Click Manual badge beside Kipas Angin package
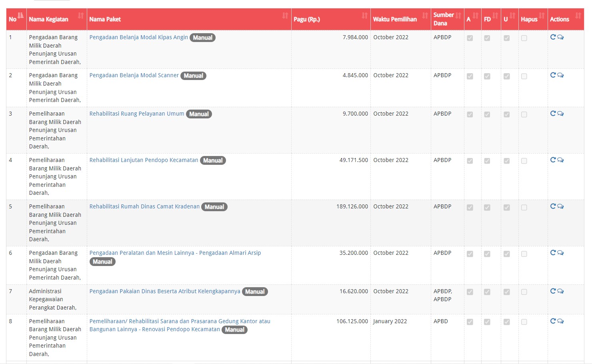The image size is (592, 364). coord(202,38)
